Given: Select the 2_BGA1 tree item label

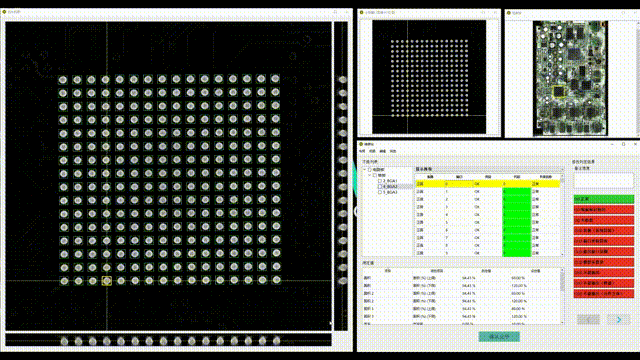Looking at the screenshot, I should pos(390,180).
